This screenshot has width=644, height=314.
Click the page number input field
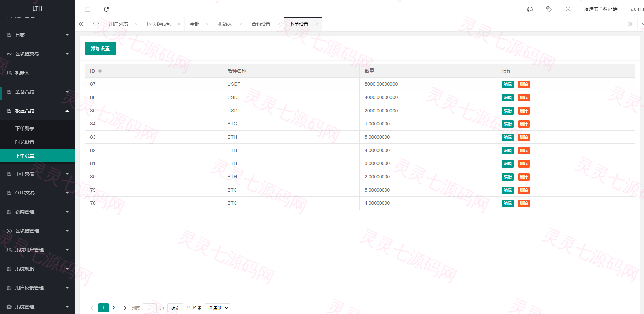pos(150,308)
